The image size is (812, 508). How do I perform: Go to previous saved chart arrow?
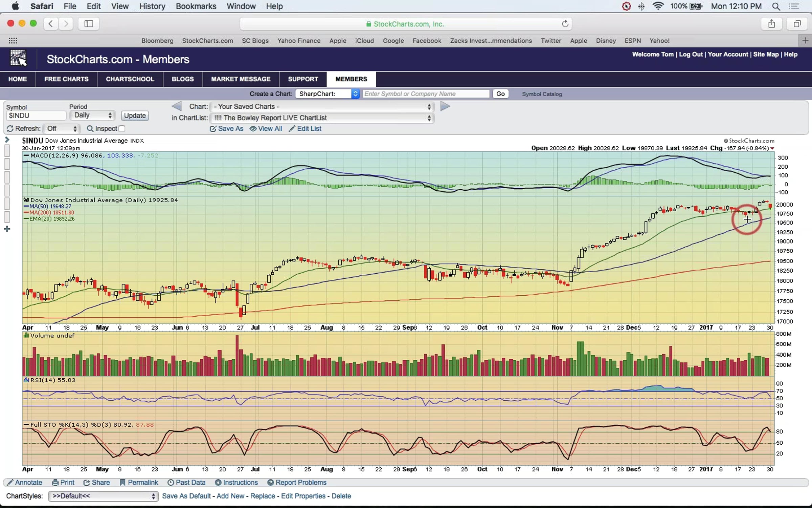click(x=176, y=106)
